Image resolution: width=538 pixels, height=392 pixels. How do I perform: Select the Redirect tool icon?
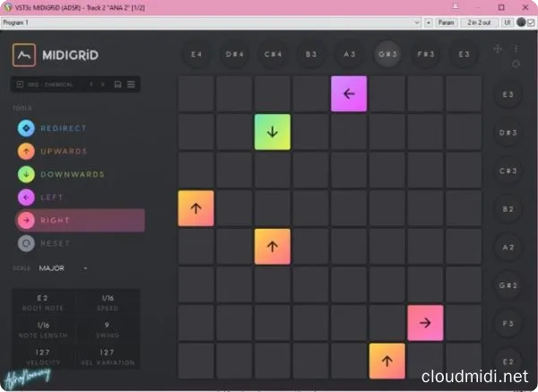(25, 128)
